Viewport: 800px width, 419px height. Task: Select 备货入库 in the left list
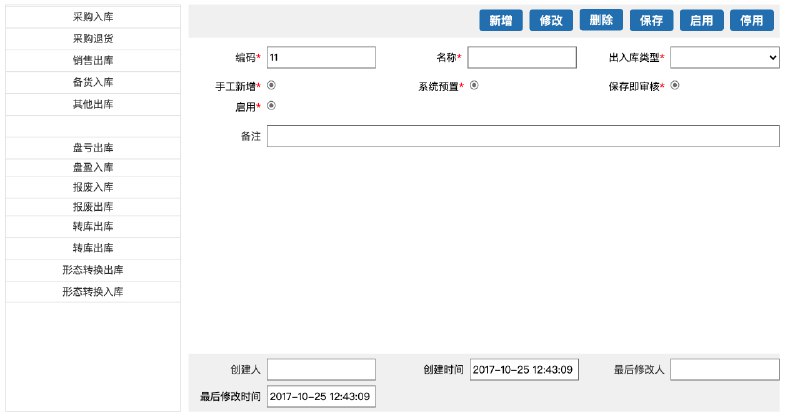tap(93, 82)
